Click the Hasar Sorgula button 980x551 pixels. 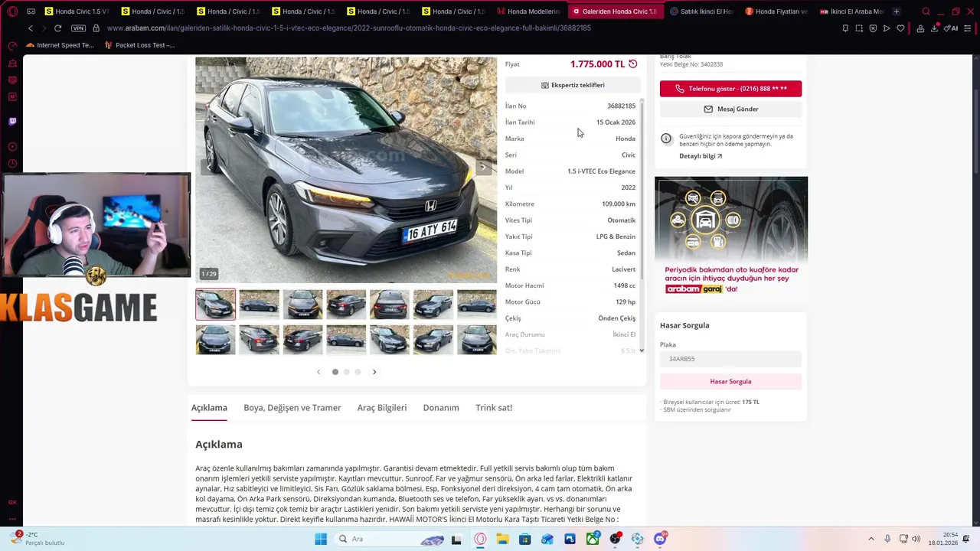tap(730, 381)
